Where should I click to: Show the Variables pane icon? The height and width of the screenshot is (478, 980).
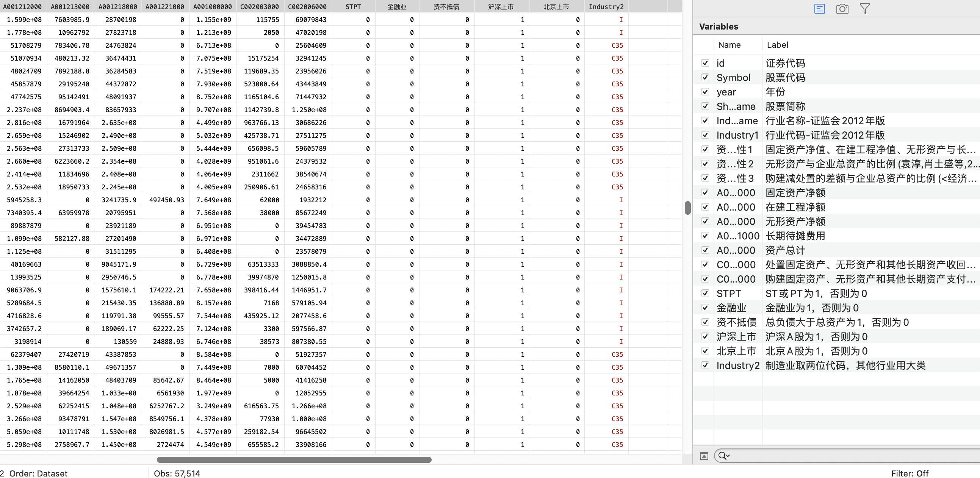[819, 9]
